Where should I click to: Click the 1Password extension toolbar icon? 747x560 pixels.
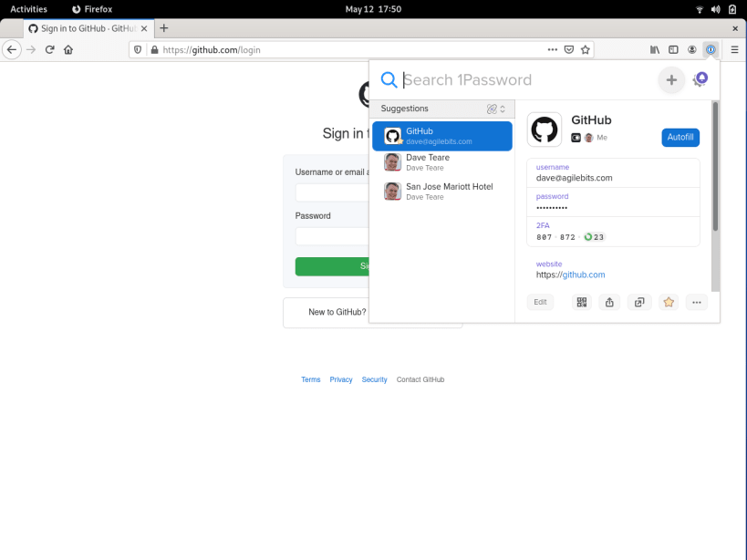pos(711,49)
